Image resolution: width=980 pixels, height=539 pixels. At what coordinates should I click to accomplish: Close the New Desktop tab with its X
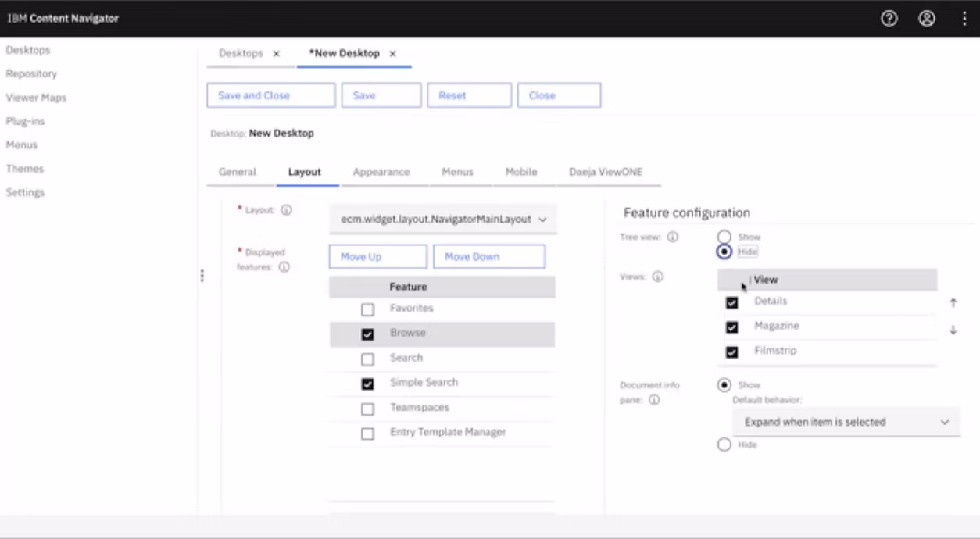(392, 54)
